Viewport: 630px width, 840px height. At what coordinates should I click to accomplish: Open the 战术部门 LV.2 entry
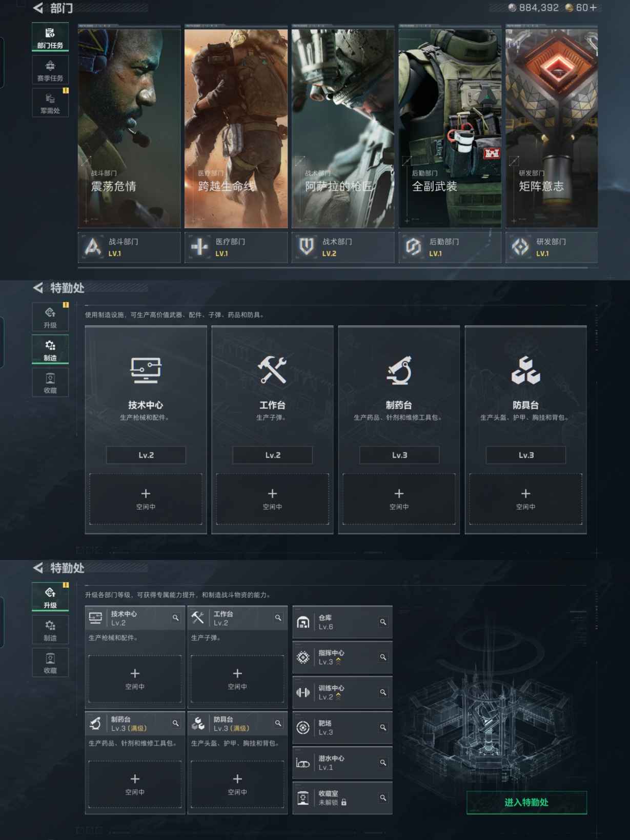coord(342,247)
